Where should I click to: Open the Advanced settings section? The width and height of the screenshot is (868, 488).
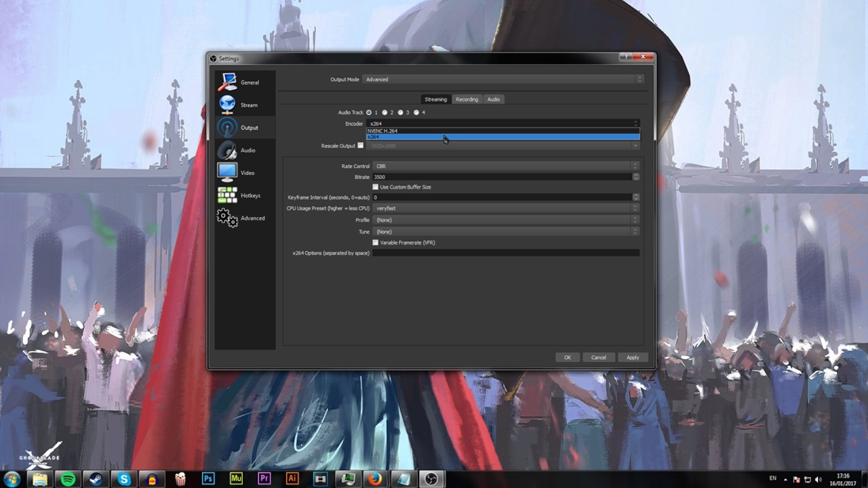click(245, 218)
